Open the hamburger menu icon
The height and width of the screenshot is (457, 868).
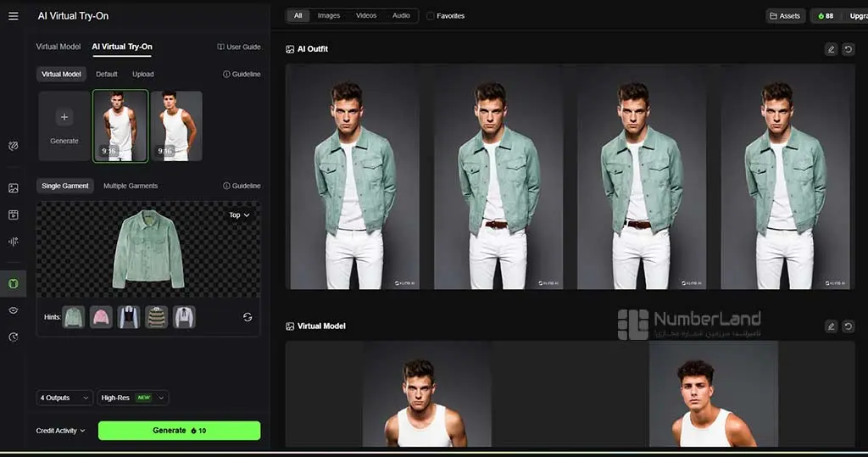pyautogui.click(x=14, y=16)
